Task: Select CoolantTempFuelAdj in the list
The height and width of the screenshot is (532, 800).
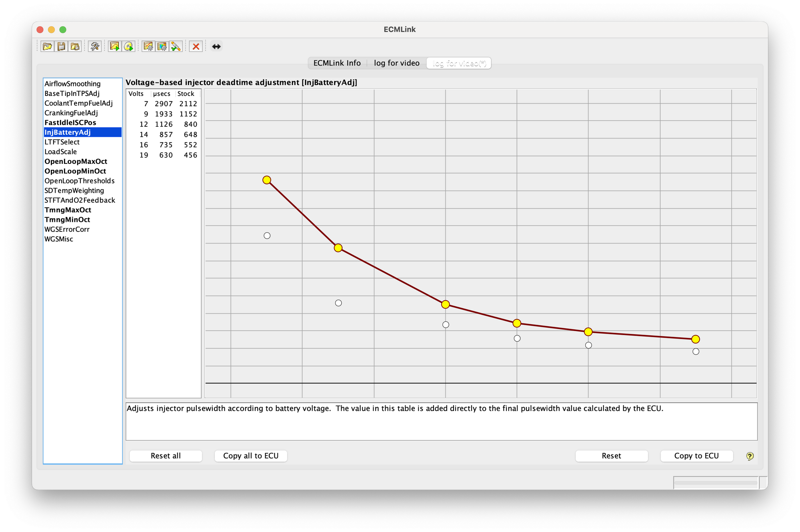Action: pos(82,103)
